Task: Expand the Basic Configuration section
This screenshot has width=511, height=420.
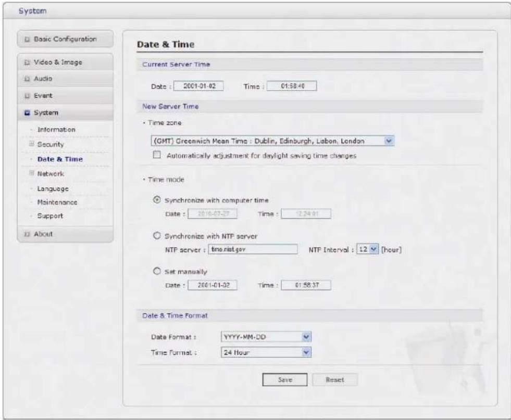Action: (x=65, y=39)
